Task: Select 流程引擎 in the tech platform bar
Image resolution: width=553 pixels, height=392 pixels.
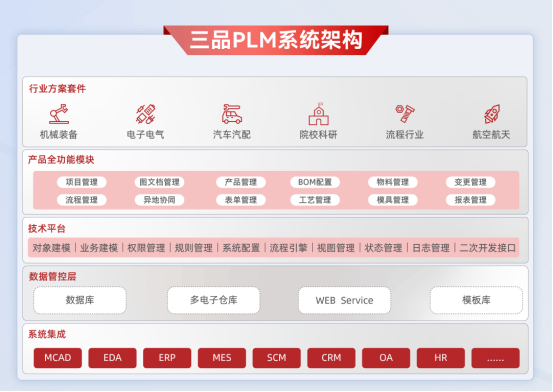Action: [x=288, y=248]
